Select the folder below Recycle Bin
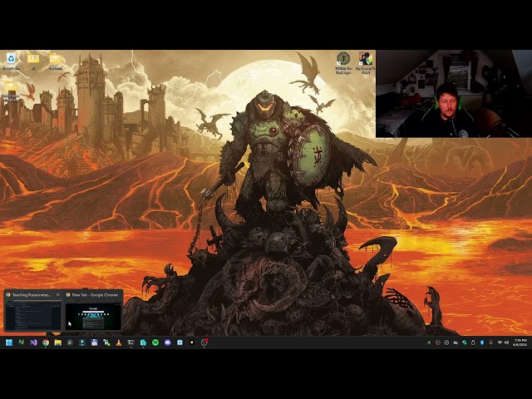Screen dimensions: 532x399 tap(11, 91)
